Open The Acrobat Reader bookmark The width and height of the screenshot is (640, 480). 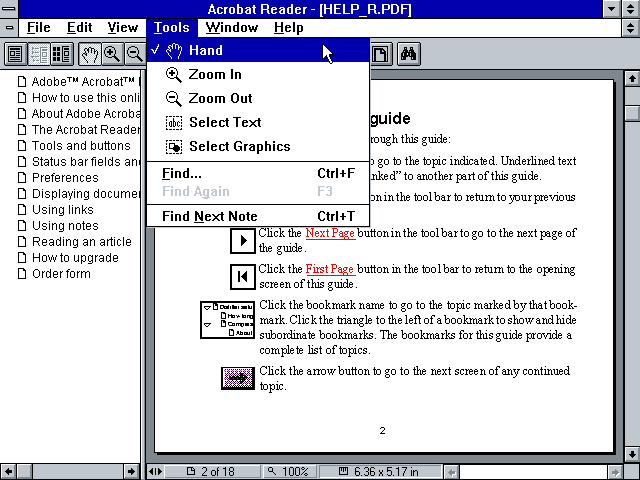(x=86, y=129)
